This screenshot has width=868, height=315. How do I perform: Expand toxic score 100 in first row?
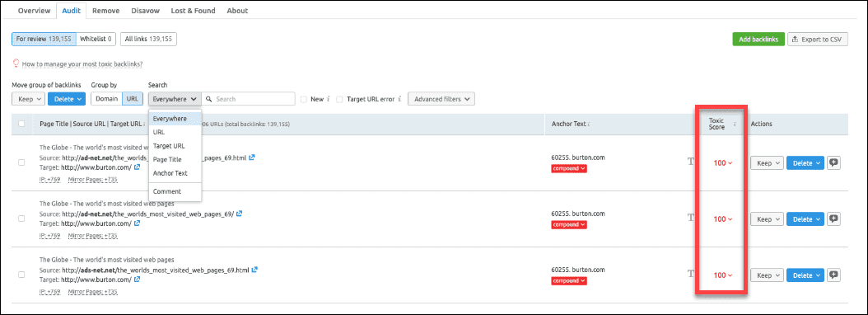tap(723, 163)
